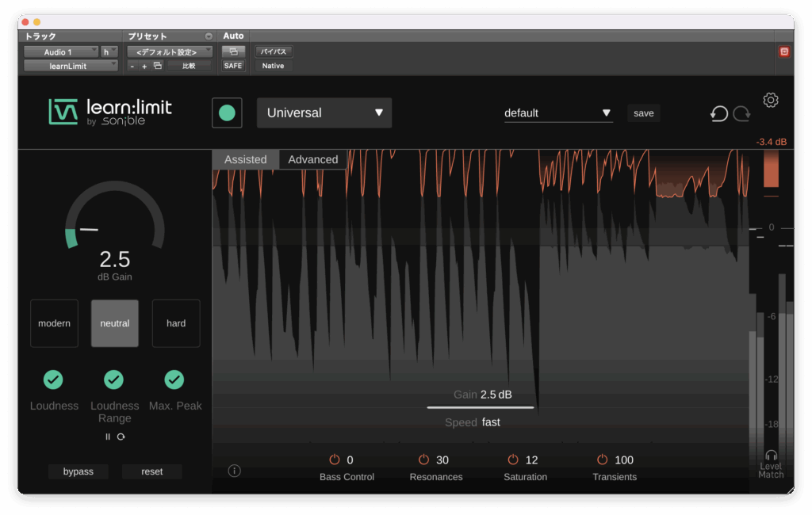This screenshot has height=515, width=812.
Task: Click the Native button
Action: [x=273, y=66]
